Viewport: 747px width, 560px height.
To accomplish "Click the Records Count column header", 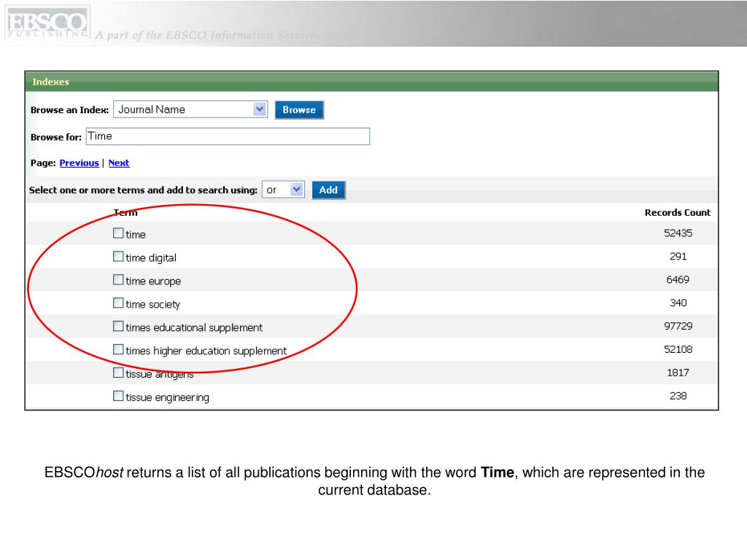I will (x=678, y=212).
